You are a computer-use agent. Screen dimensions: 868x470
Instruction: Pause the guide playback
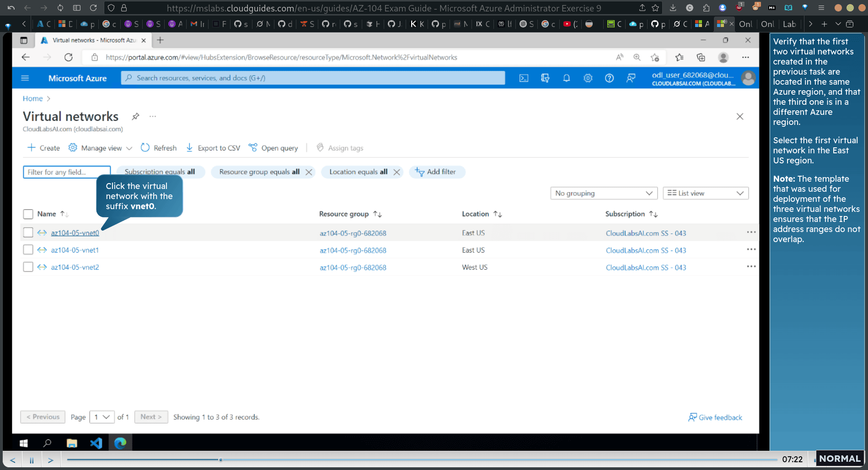tap(32, 460)
